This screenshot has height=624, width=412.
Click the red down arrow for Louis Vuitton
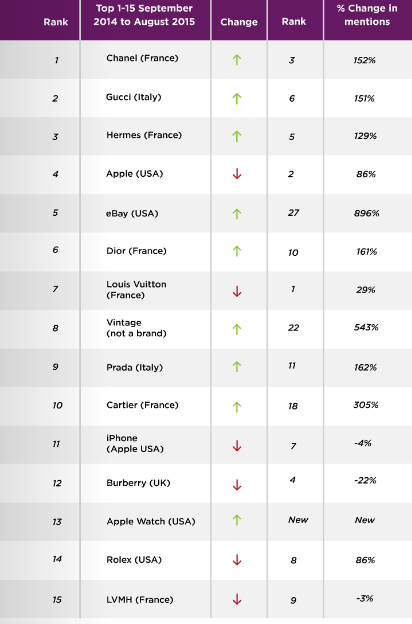point(237,291)
